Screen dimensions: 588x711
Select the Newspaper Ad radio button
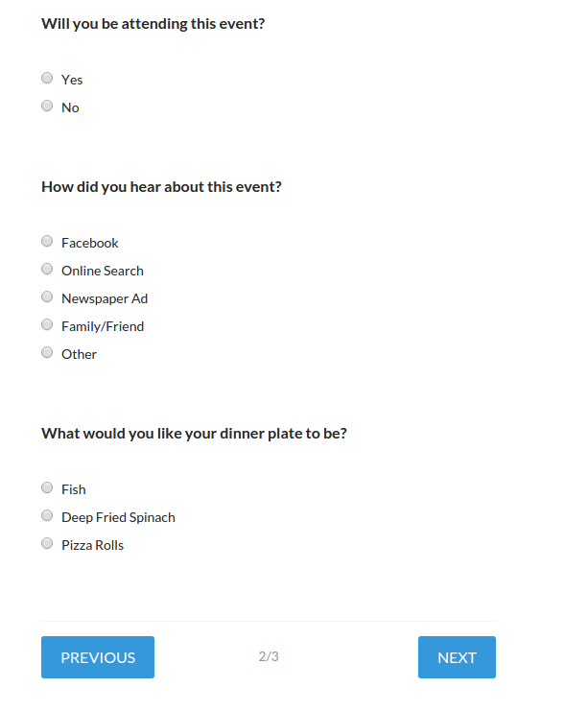click(47, 297)
